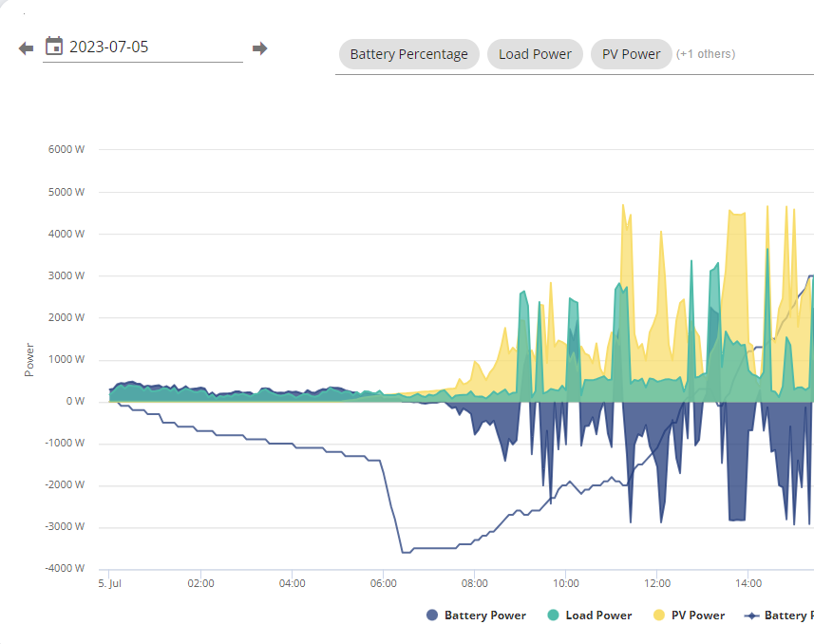Image resolution: width=814 pixels, height=644 pixels.
Task: Click the blue Battery Power legend dot
Action: pyautogui.click(x=432, y=615)
